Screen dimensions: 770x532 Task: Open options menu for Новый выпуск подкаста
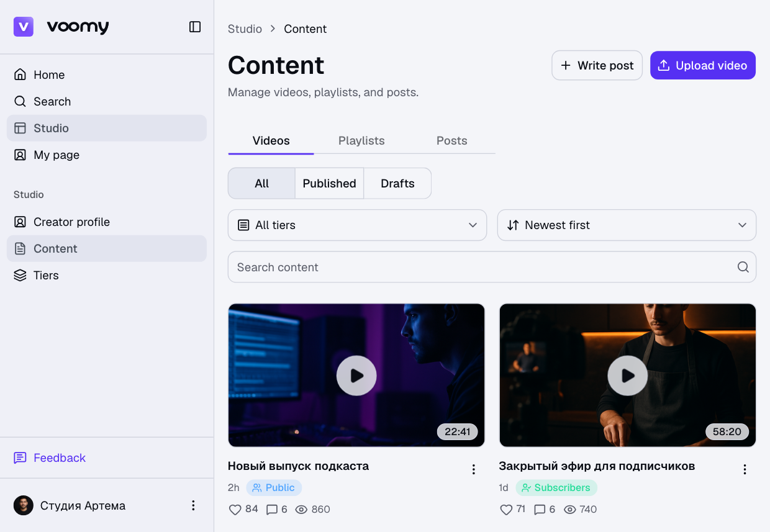click(x=474, y=469)
